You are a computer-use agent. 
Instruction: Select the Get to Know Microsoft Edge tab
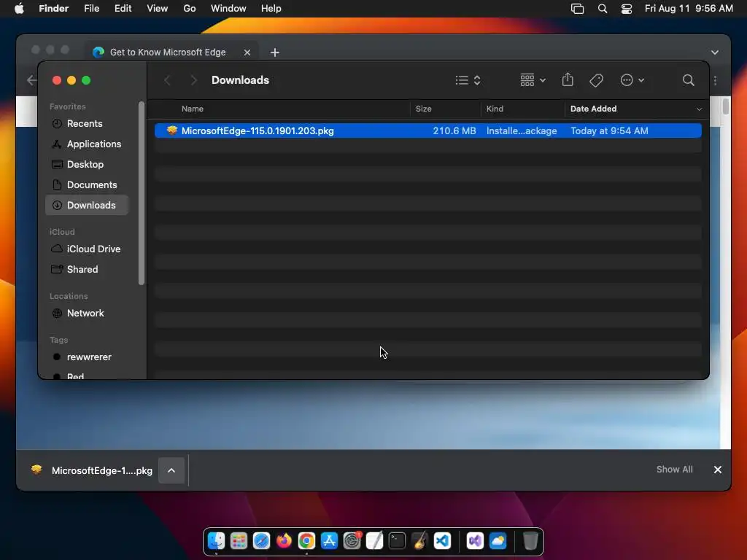click(168, 52)
